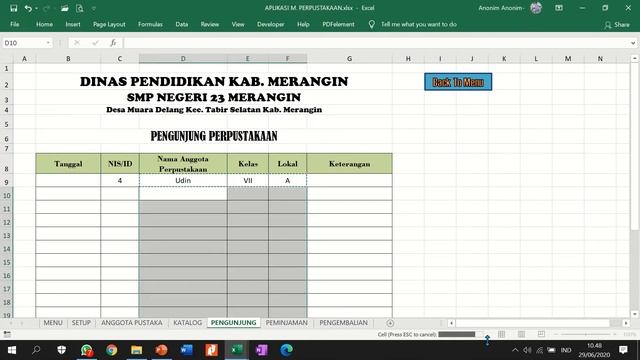The width and height of the screenshot is (640, 360).
Task: Switch to the Insert ribbon tab
Action: click(73, 24)
